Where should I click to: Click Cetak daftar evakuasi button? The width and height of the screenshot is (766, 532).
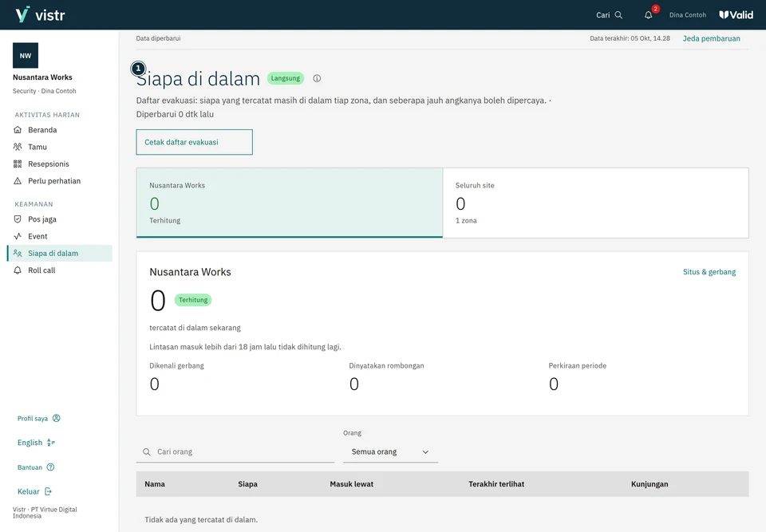(195, 142)
